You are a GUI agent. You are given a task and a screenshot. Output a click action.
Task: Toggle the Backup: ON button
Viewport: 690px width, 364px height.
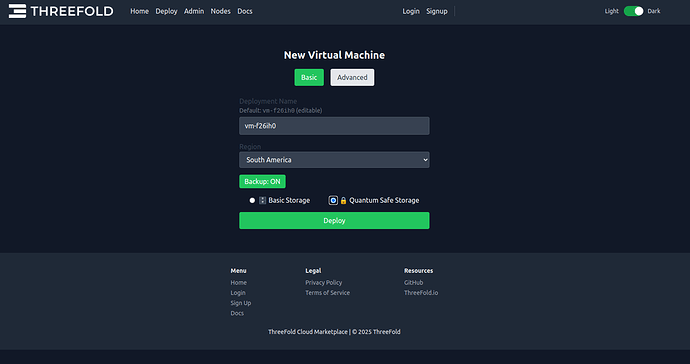pyautogui.click(x=262, y=181)
